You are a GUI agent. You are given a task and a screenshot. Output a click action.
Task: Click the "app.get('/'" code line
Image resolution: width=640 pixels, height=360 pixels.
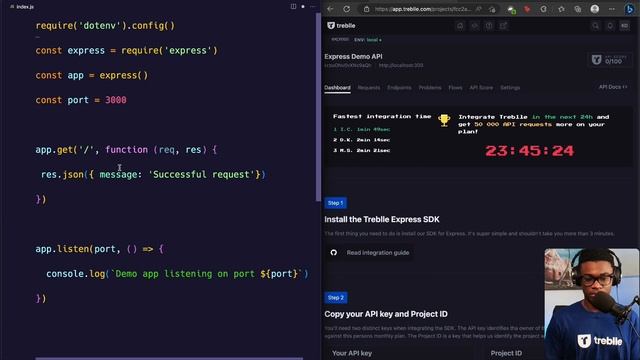(x=126, y=150)
